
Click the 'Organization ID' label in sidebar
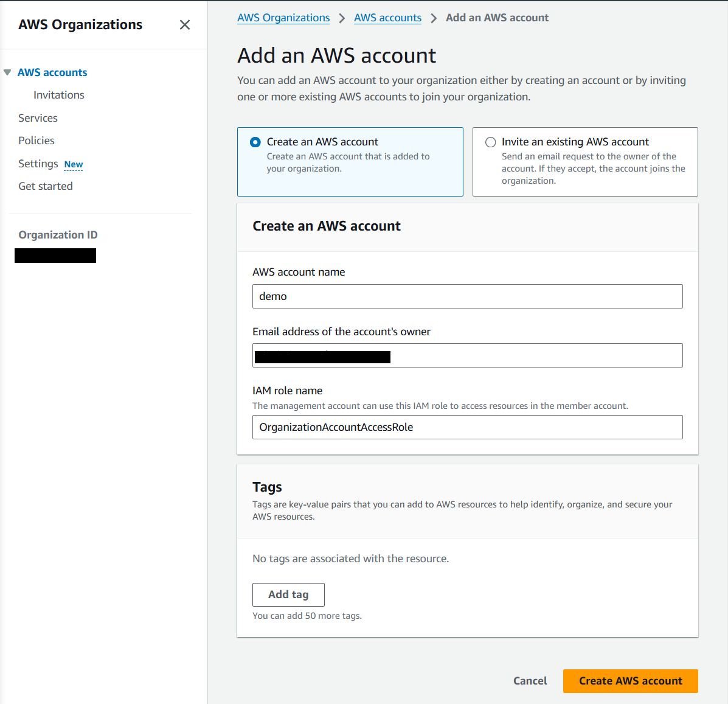[x=58, y=235]
